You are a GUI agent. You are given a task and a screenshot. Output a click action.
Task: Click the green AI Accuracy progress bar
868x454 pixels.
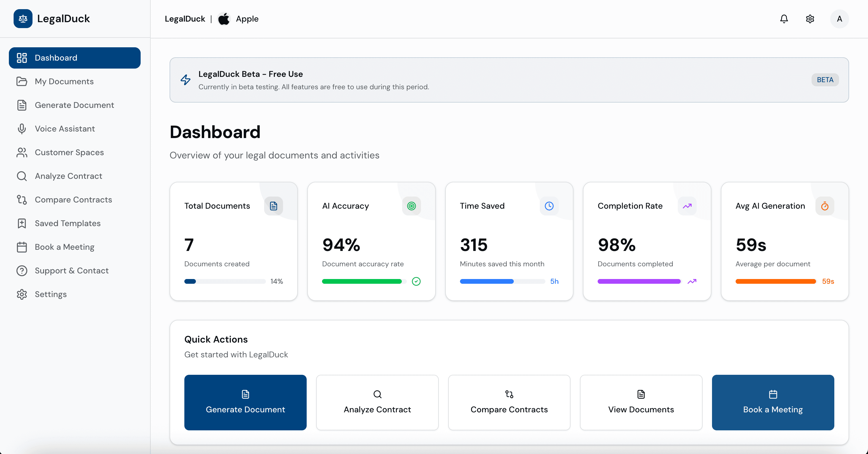(364, 281)
